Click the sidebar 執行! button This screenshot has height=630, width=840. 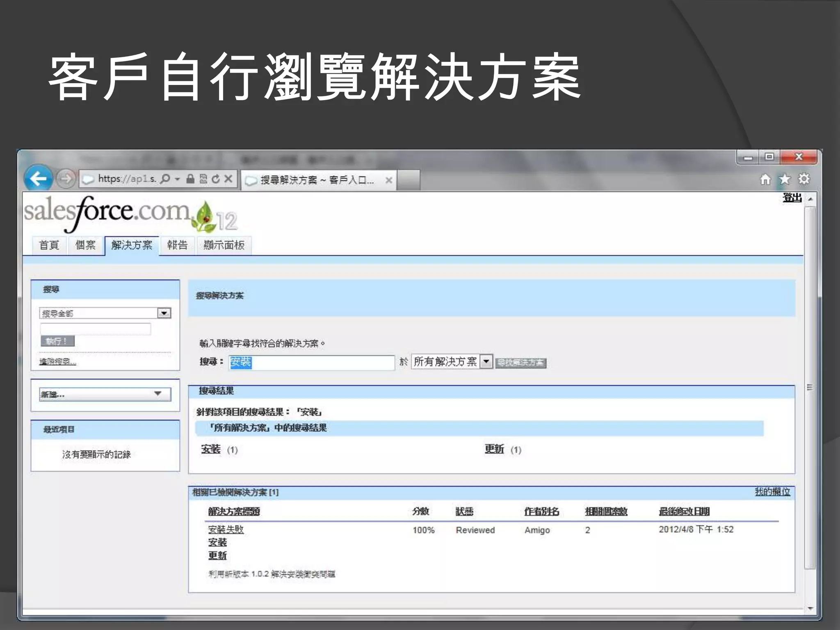point(57,341)
